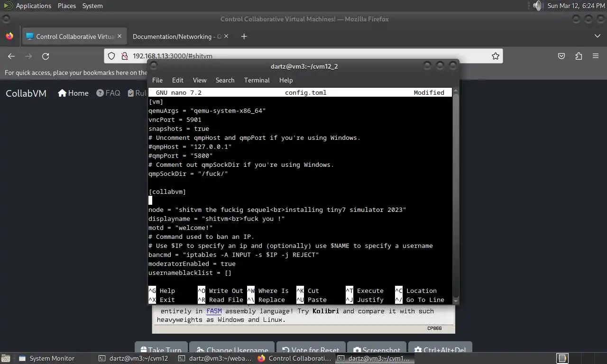Close the Control Collaborative Virtual tab

click(x=120, y=36)
